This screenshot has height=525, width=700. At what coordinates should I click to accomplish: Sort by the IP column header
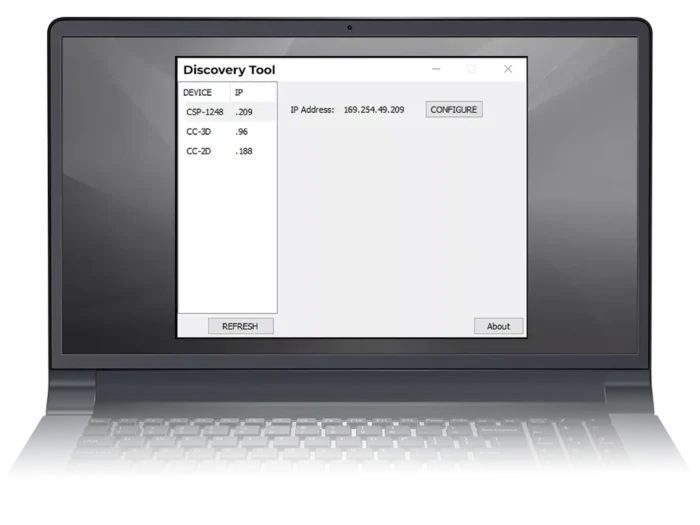(240, 92)
